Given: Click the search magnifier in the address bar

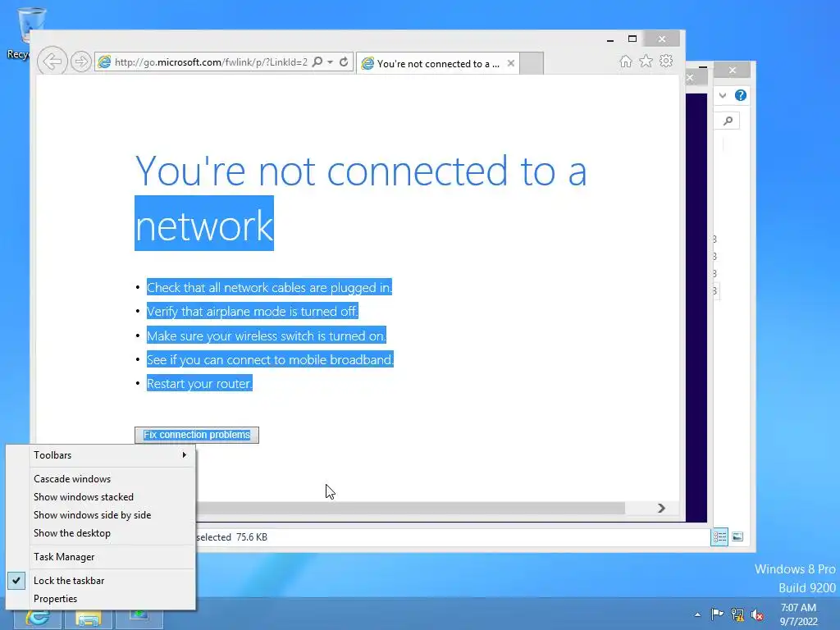Looking at the screenshot, I should [317, 62].
